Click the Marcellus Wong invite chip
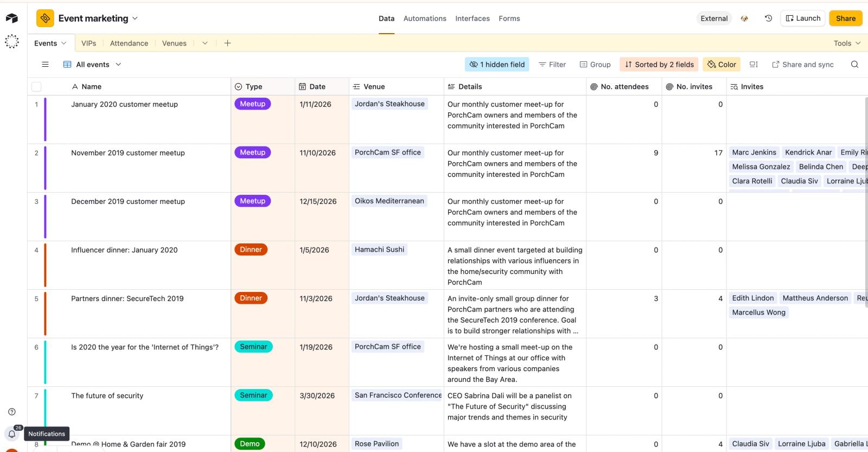The height and width of the screenshot is (452, 868). (758, 313)
